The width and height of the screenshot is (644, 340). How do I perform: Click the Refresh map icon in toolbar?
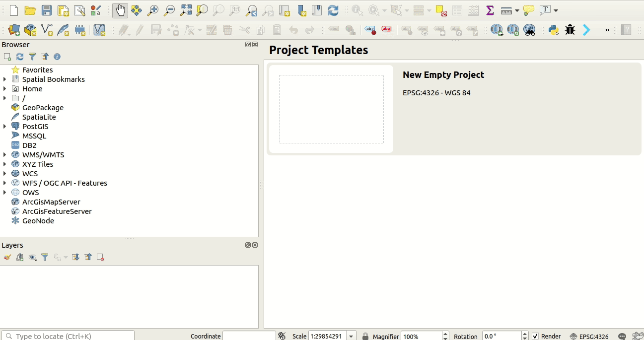333,10
